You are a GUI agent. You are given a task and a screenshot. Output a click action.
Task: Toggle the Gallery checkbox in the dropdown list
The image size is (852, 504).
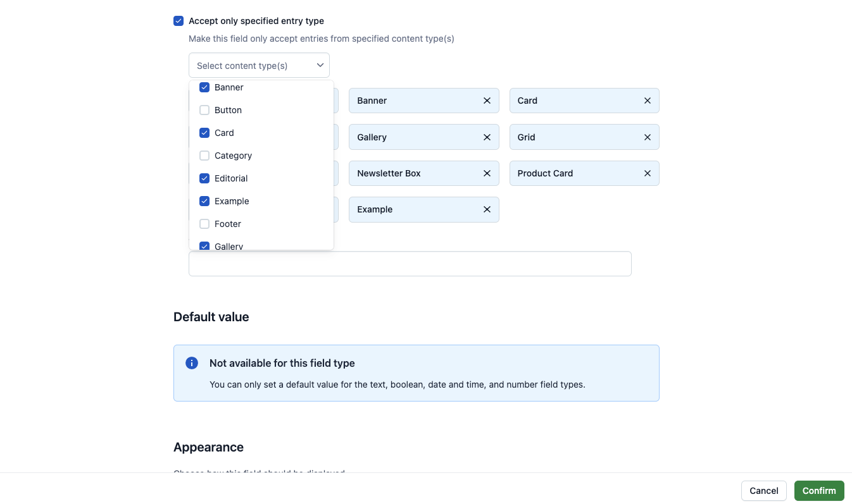click(x=204, y=246)
